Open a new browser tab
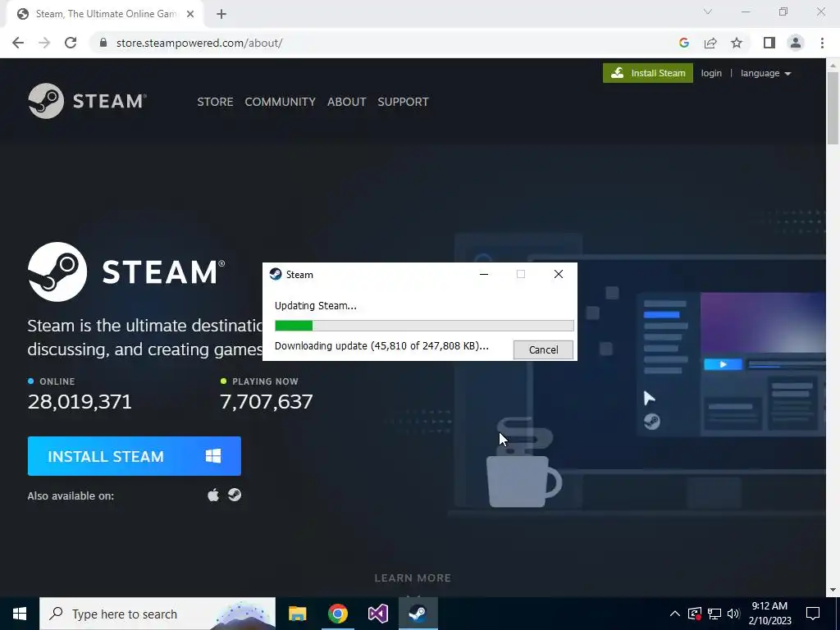 [x=221, y=14]
